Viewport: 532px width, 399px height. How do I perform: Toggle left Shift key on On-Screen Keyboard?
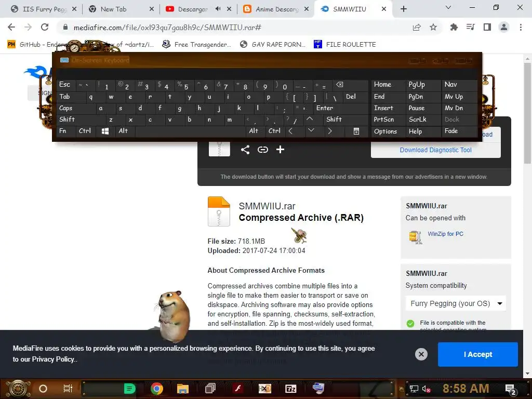82,119
